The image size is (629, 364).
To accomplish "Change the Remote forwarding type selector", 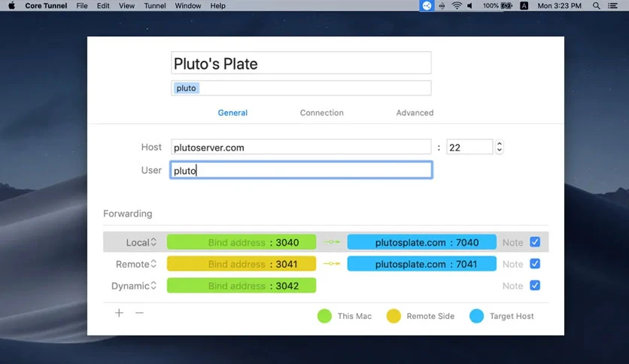I will (136, 264).
